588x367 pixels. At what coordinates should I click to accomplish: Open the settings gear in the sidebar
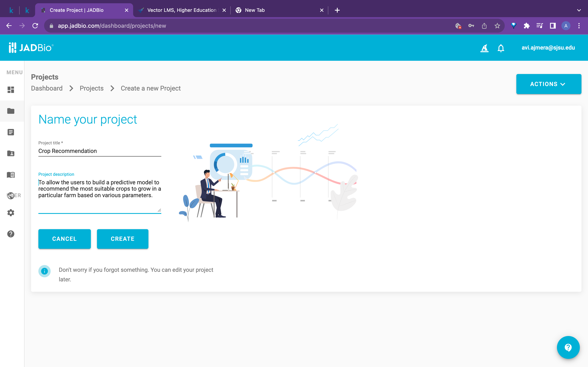11,213
